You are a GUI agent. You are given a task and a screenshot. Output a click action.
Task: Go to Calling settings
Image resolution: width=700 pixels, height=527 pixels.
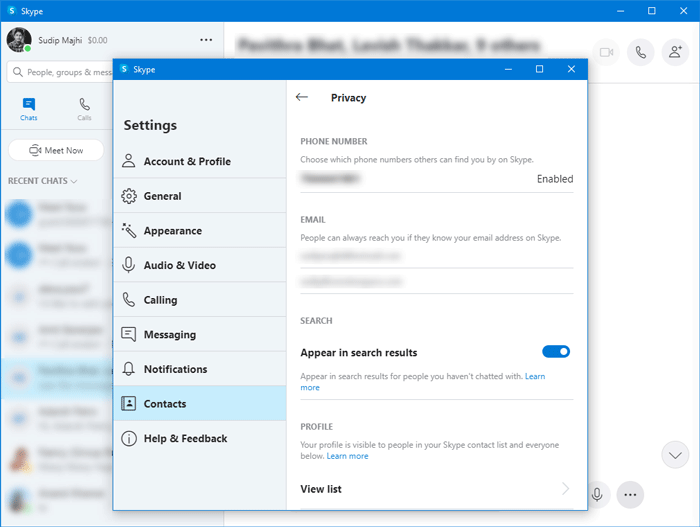point(200,300)
